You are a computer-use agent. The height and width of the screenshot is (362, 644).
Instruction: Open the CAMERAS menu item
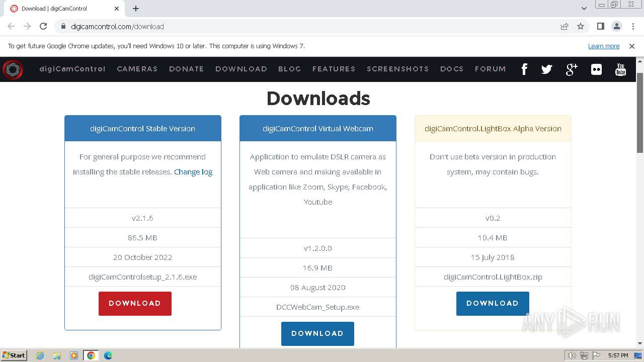pos(137,69)
